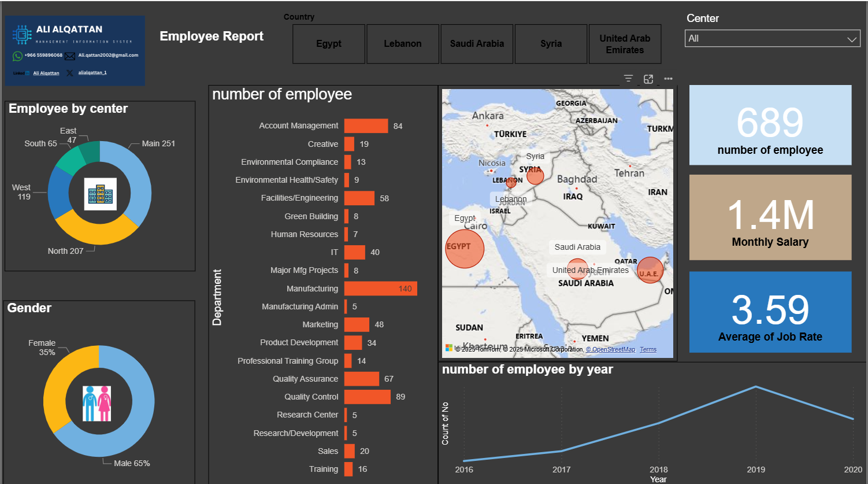Open the alialqattan_1 profile link
Image resolution: width=868 pixels, height=484 pixels.
click(x=92, y=73)
